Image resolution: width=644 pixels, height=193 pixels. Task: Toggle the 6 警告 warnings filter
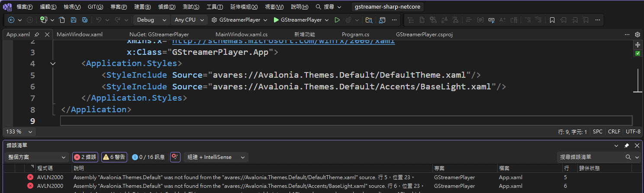pos(114,157)
